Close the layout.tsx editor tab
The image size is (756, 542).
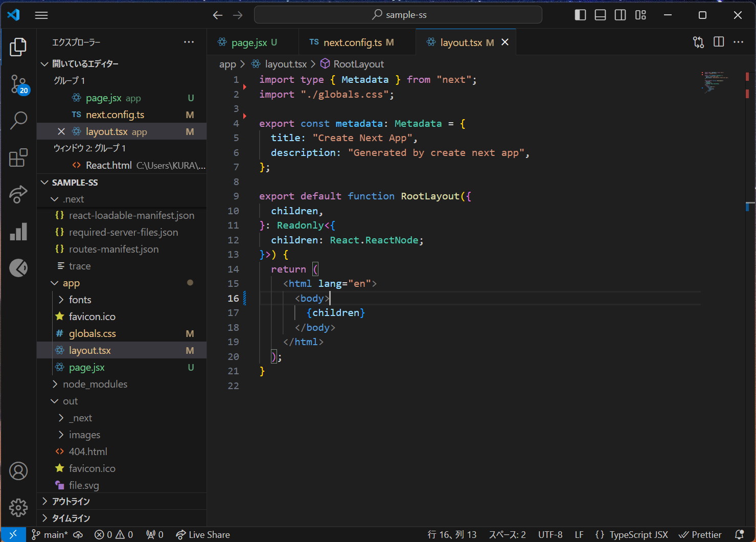pos(505,42)
